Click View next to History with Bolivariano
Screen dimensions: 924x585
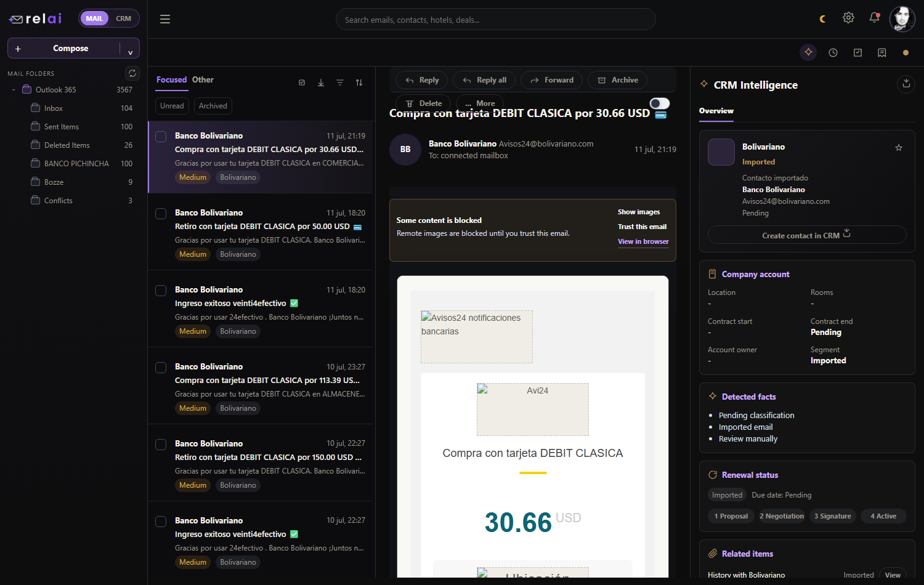coord(893,575)
